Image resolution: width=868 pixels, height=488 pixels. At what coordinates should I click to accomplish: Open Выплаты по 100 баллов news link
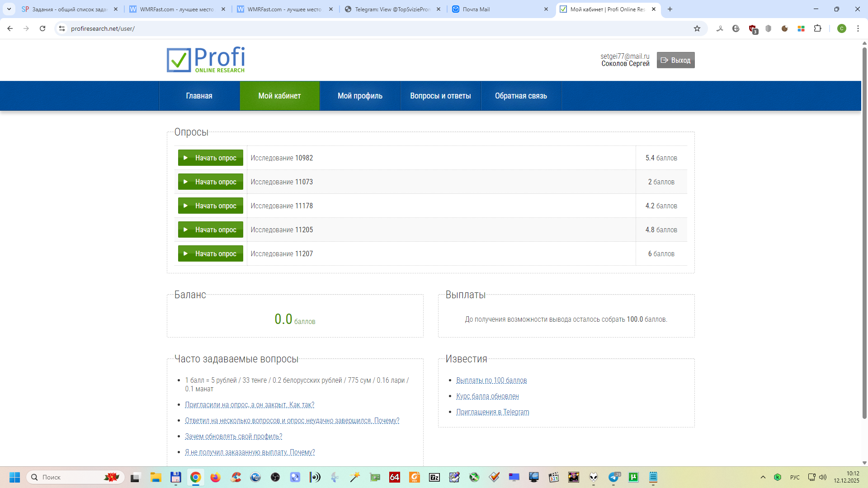pos(491,380)
